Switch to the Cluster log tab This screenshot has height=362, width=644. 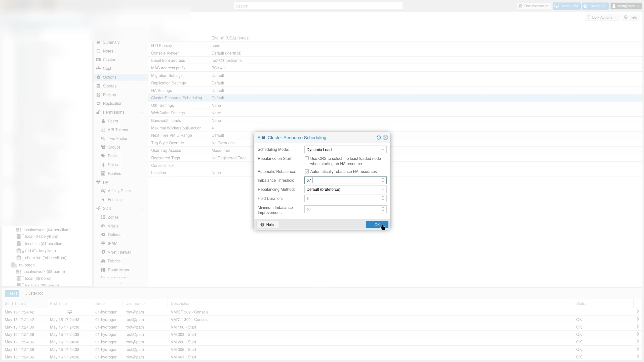pos(34,293)
